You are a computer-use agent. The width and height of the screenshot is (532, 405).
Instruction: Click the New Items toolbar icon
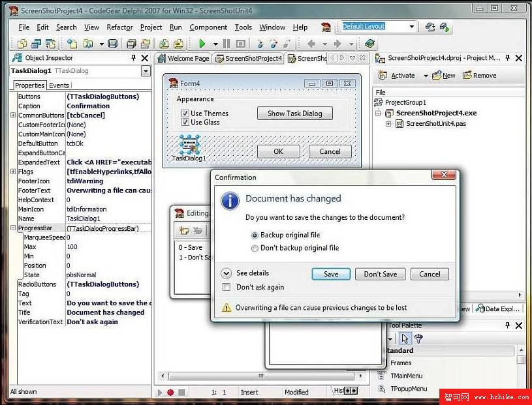(72, 44)
